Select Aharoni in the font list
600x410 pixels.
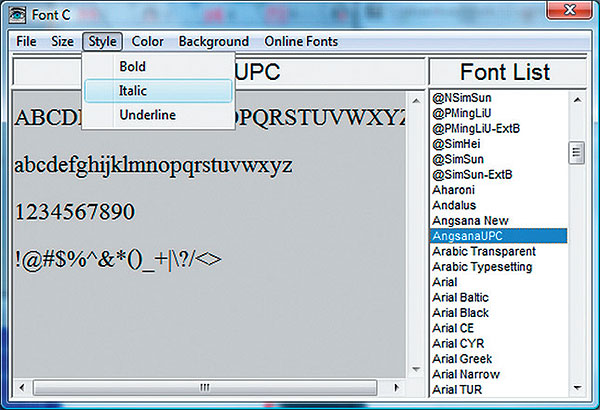pyautogui.click(x=498, y=190)
